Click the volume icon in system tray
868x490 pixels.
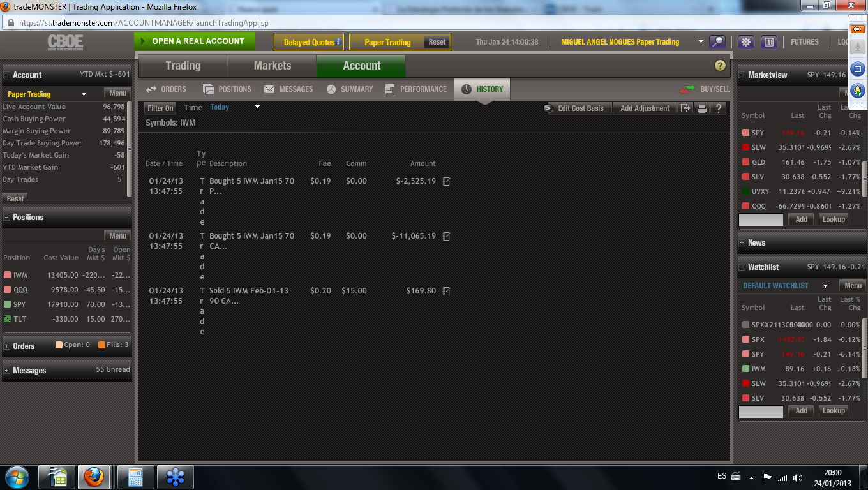click(x=797, y=477)
